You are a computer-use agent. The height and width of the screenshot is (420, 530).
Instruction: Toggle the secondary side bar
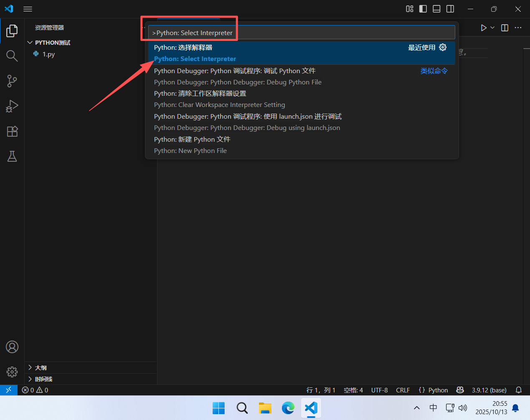click(x=450, y=9)
